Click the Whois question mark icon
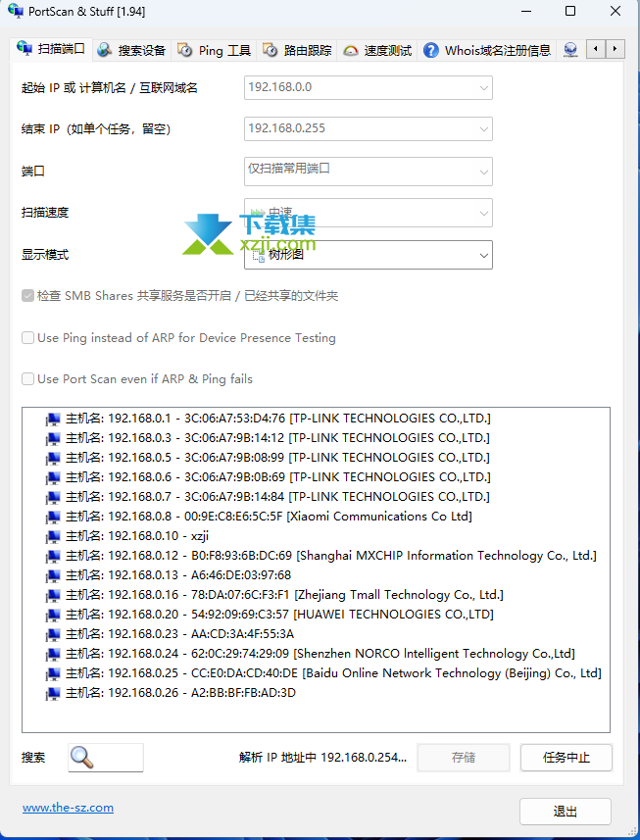 click(430, 50)
